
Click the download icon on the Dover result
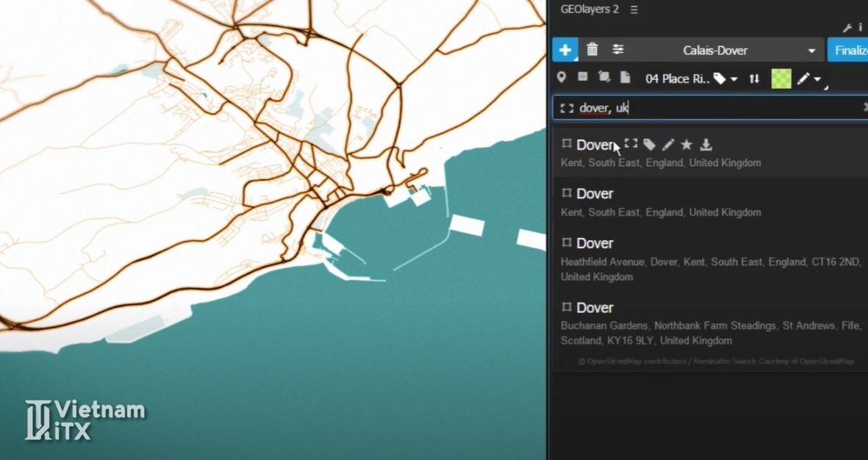(706, 145)
